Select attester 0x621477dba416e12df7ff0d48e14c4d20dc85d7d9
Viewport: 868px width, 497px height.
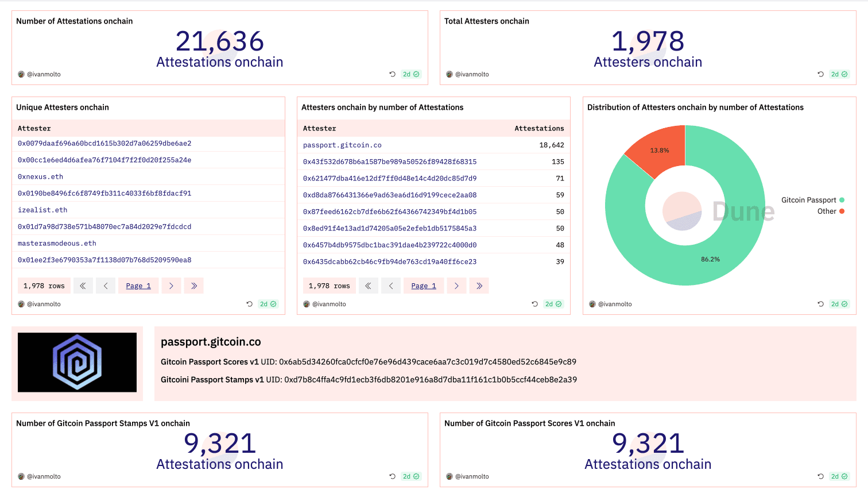(390, 179)
